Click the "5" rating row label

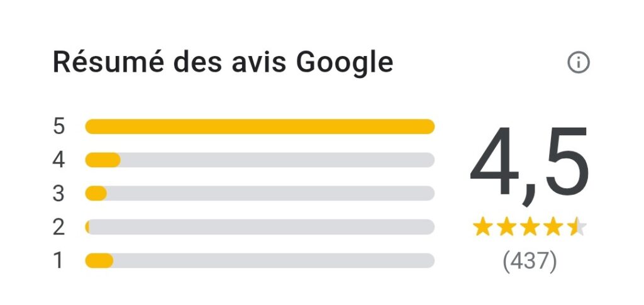click(58, 126)
